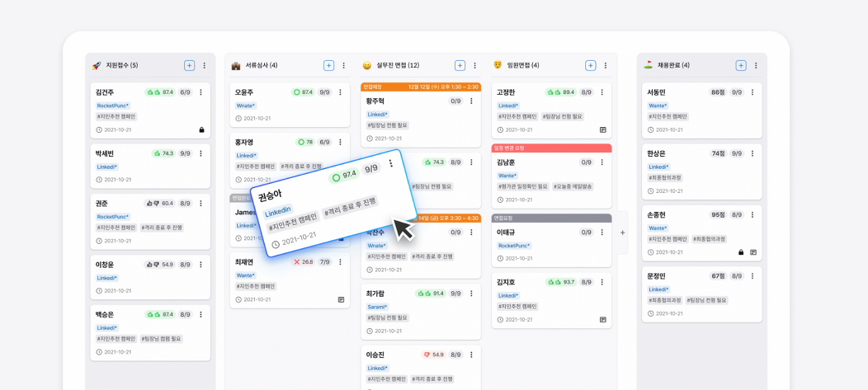Open more options on 박세빈 card
The image size is (868, 390).
[201, 153]
